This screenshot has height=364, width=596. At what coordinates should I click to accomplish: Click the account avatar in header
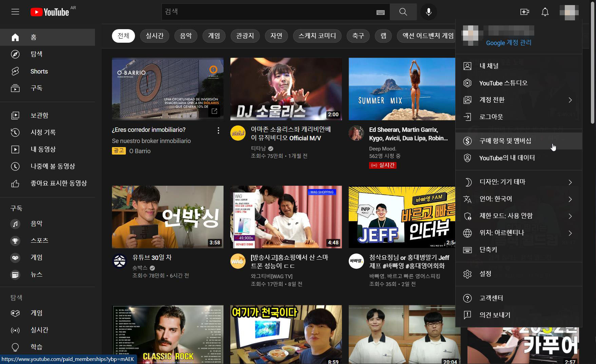click(569, 12)
